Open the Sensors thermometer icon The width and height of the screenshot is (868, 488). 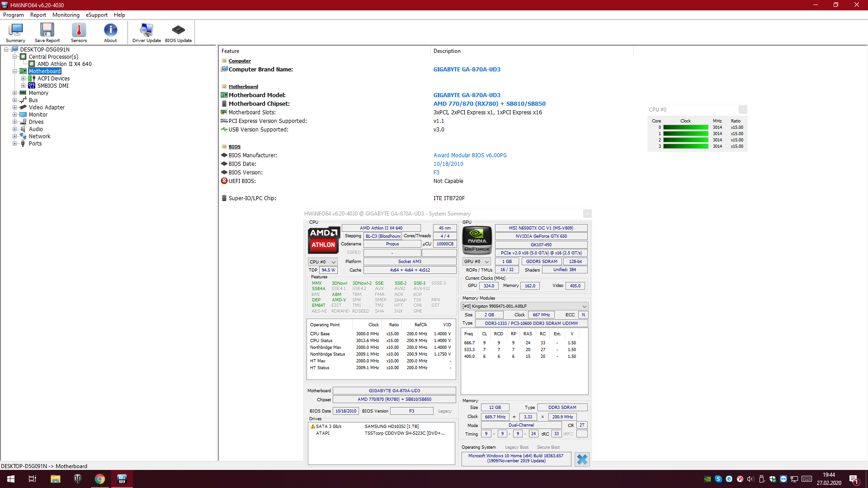tap(79, 33)
